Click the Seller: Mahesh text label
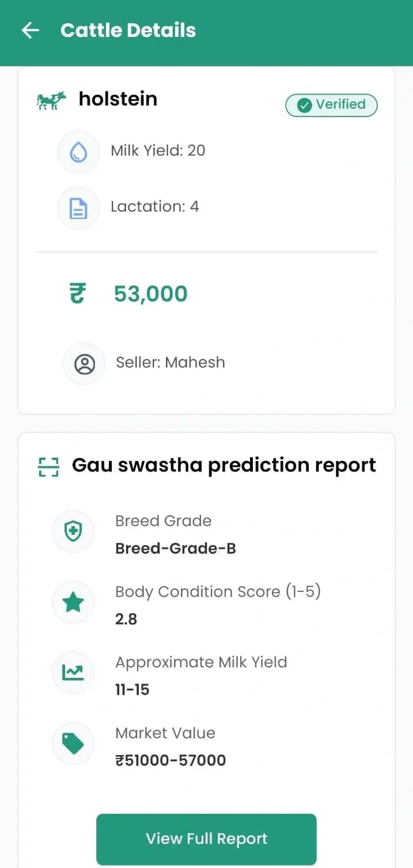The image size is (413, 868). coord(170,363)
